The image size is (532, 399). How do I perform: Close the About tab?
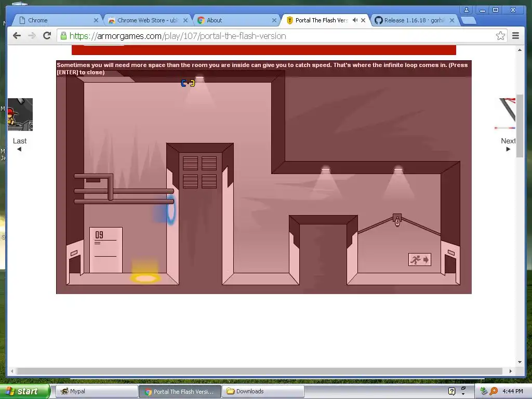pyautogui.click(x=274, y=20)
